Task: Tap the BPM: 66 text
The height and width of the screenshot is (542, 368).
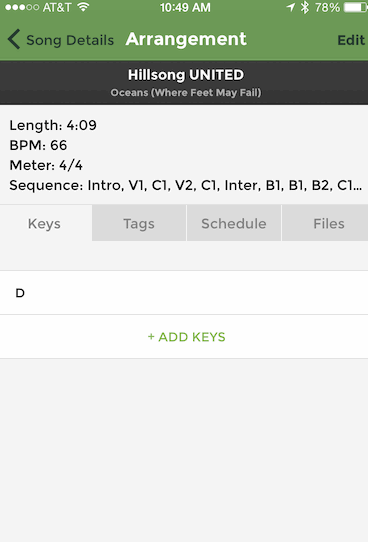Action: (38, 145)
